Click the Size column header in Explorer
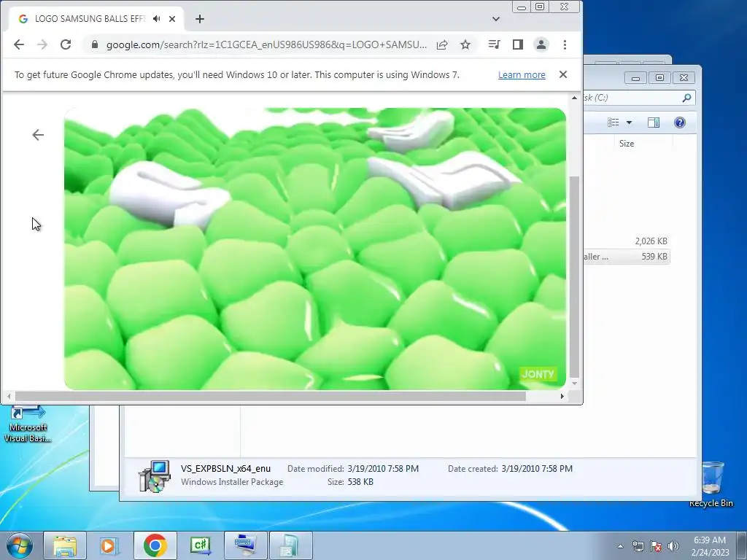The width and height of the screenshot is (747, 560). pos(627,144)
